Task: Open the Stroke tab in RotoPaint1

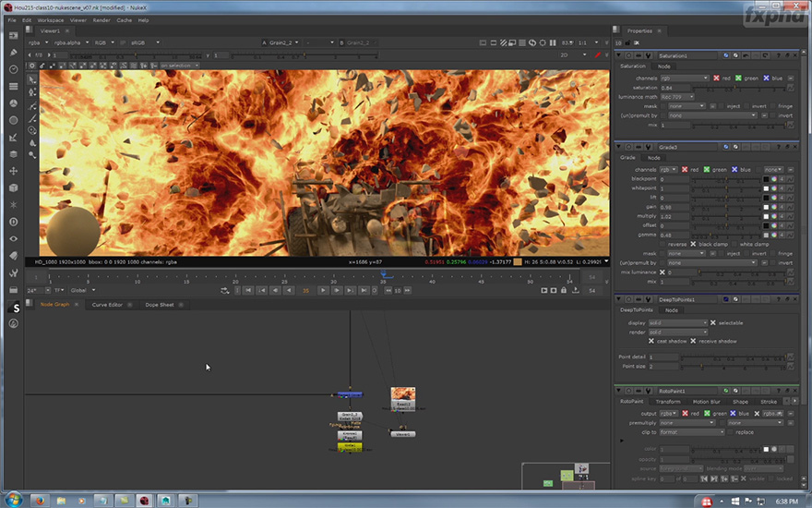Action: point(769,402)
